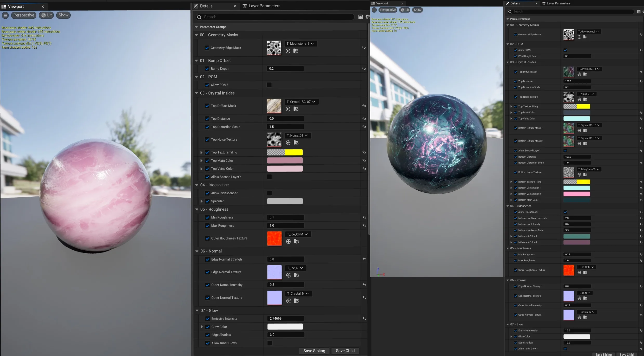Screen dimensions: 644x356
Task: Open Top Main Color swatch in left panel
Action: (x=285, y=160)
